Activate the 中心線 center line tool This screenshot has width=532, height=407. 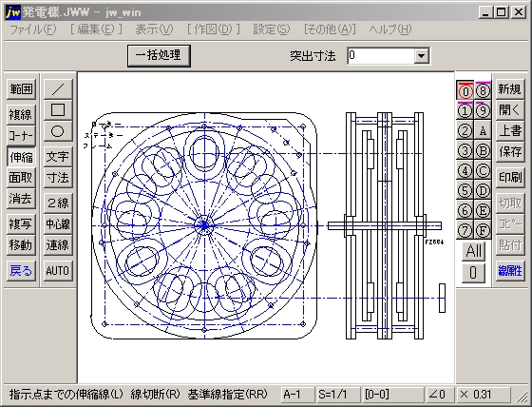58,223
